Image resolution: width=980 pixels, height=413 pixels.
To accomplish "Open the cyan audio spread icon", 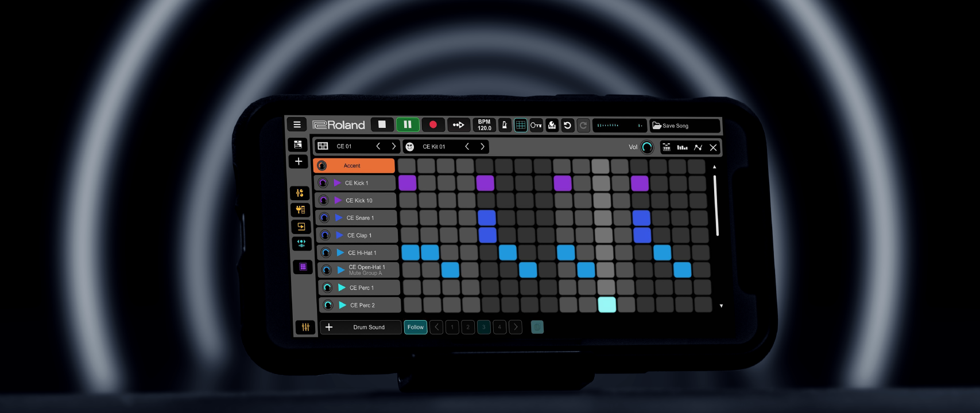I will coord(301,243).
